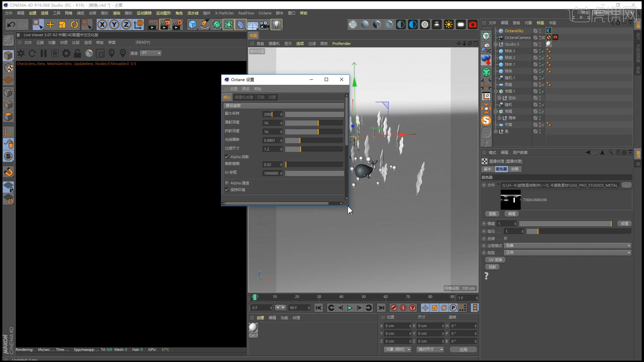Image resolution: width=644 pixels, height=362 pixels.
Task: Toggle 保持环境 checkbox
Action: (227, 190)
